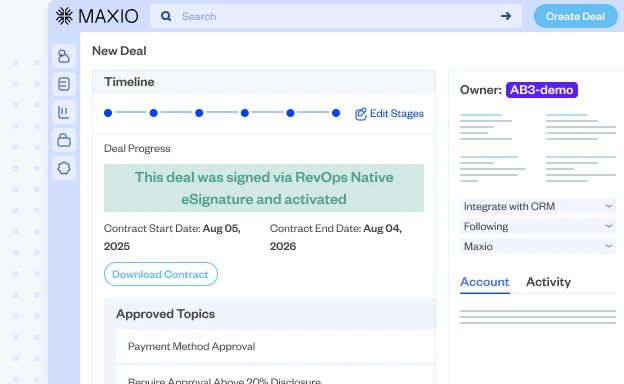Open the settings badge sidebar icon
624x384 pixels.
64,168
